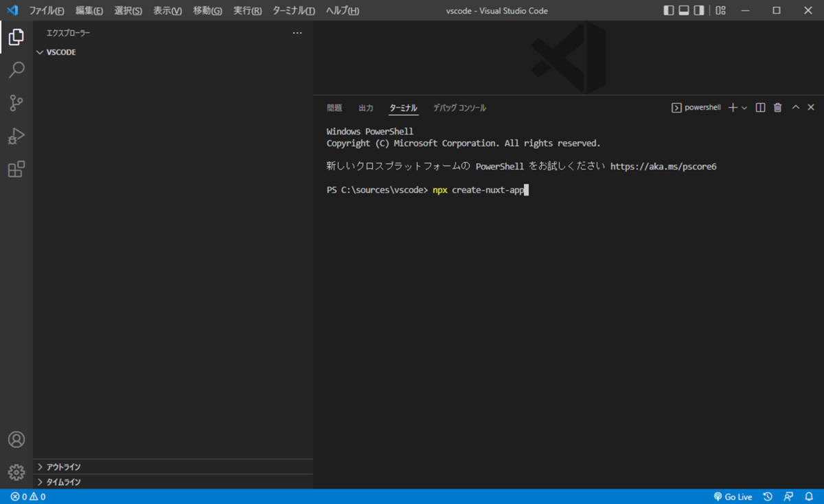Click the feedback icon in status bar
Screen dimensions: 824x504
click(x=788, y=496)
